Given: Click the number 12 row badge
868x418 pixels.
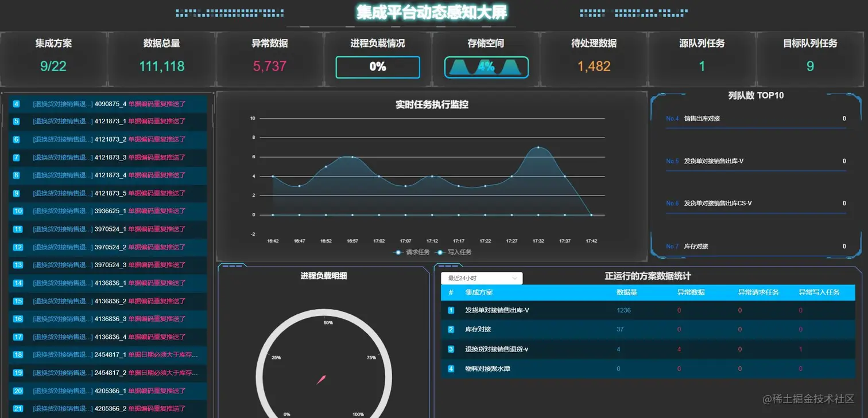Looking at the screenshot, I should pyautogui.click(x=18, y=247).
